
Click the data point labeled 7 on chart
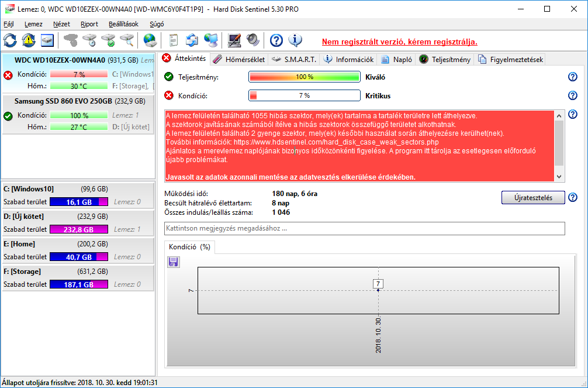pos(378,290)
